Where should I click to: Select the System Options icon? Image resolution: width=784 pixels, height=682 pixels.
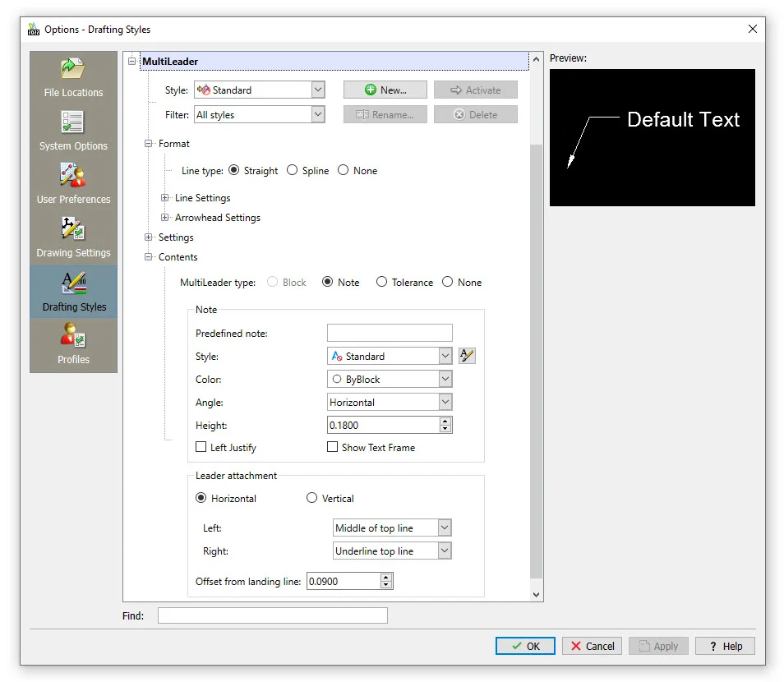[73, 122]
